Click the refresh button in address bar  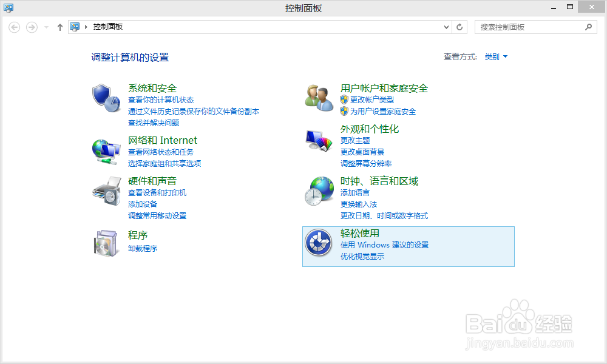pyautogui.click(x=459, y=27)
